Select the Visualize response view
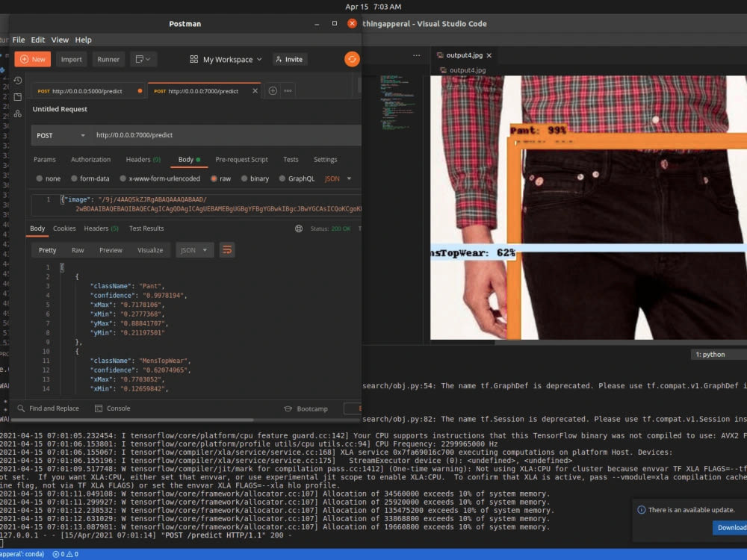Image resolution: width=747 pixels, height=560 pixels. tap(150, 250)
